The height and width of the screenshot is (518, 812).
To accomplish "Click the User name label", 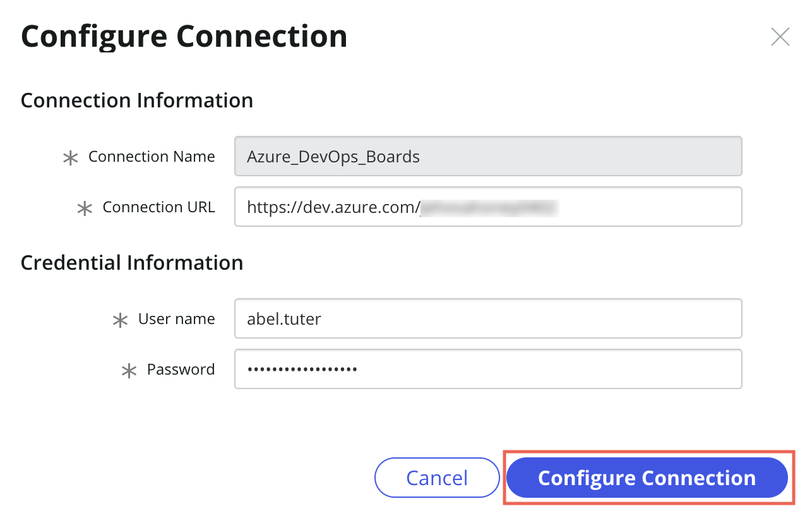I will tap(176, 319).
